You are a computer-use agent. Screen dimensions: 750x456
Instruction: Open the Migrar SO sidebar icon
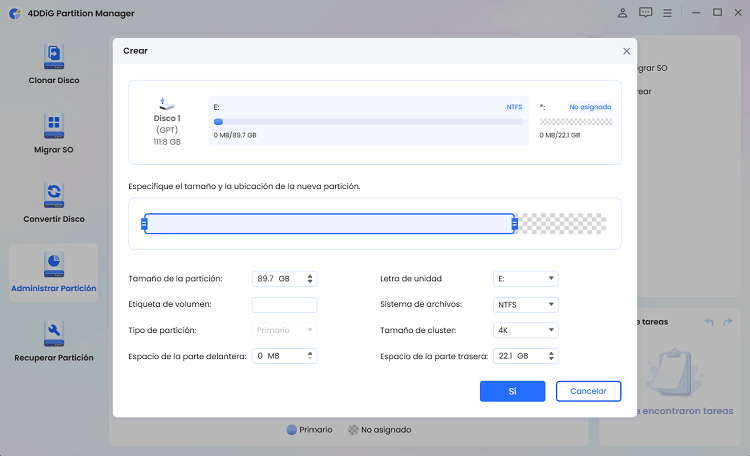54,126
